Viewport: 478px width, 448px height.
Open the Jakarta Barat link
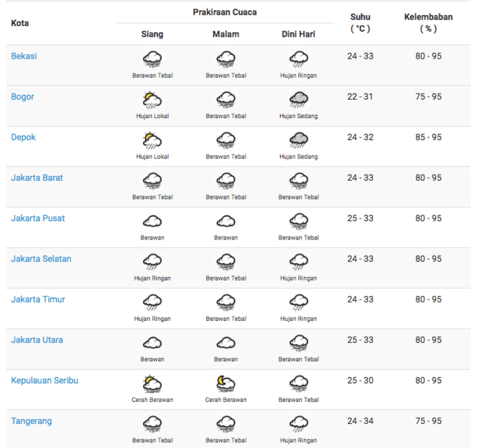37,178
